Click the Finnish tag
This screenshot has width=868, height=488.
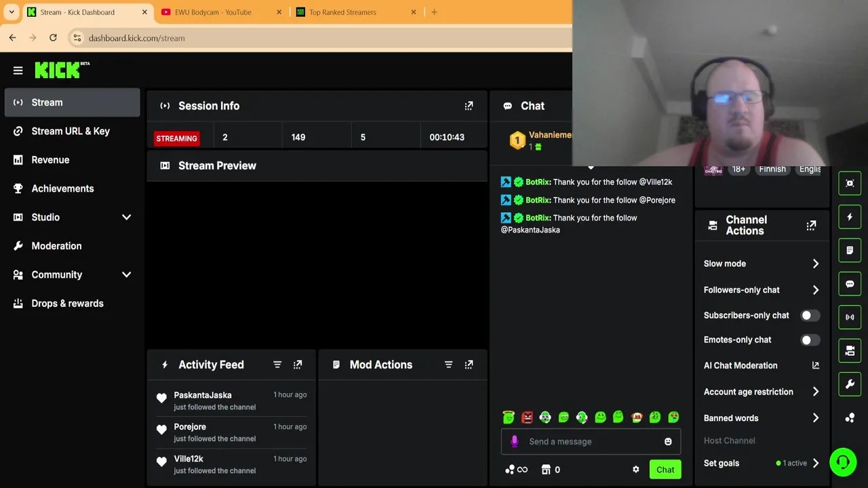pos(772,169)
